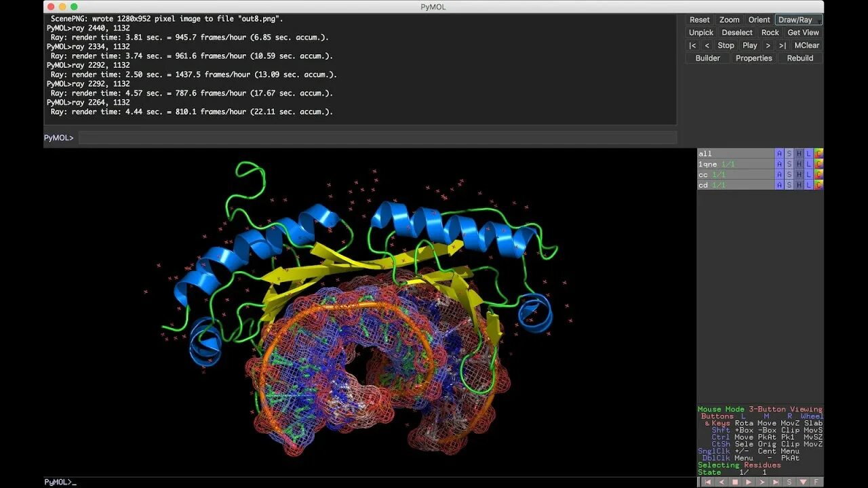868x488 pixels.
Task: Open Action menu for object 1qne
Action: [x=779, y=164]
